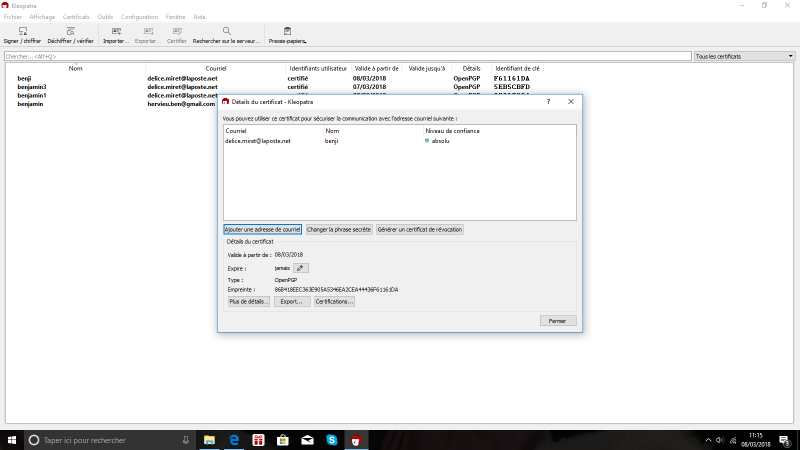Click the help question mark in dialog title
Image resolution: width=800 pixels, height=450 pixels.
click(x=547, y=101)
